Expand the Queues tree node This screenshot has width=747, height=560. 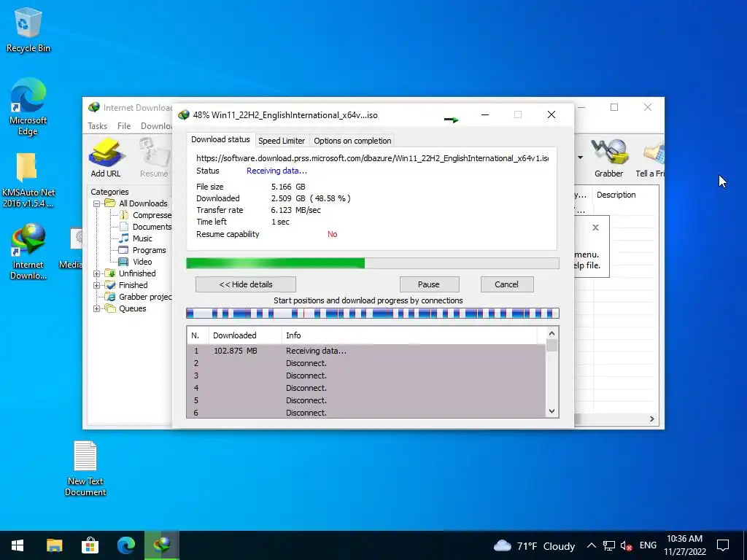coord(96,308)
